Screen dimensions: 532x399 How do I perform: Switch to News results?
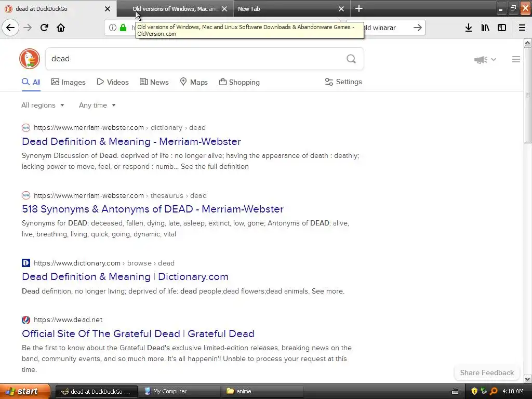coord(154,82)
